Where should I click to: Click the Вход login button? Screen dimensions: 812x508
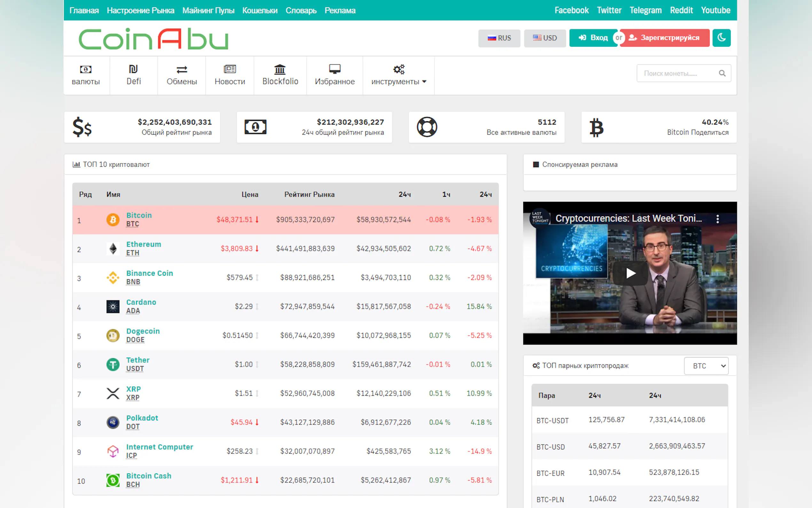593,38
